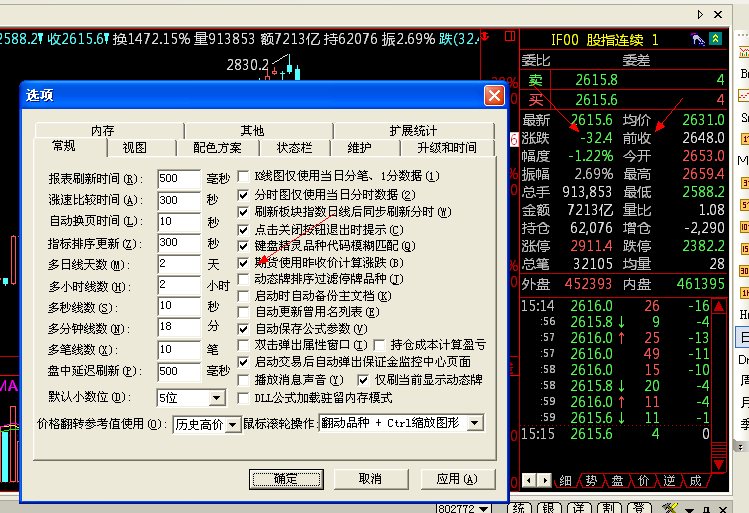Open the 鼠标滚轮操作 dropdown
Screen dimensions: 749x513
tap(474, 423)
